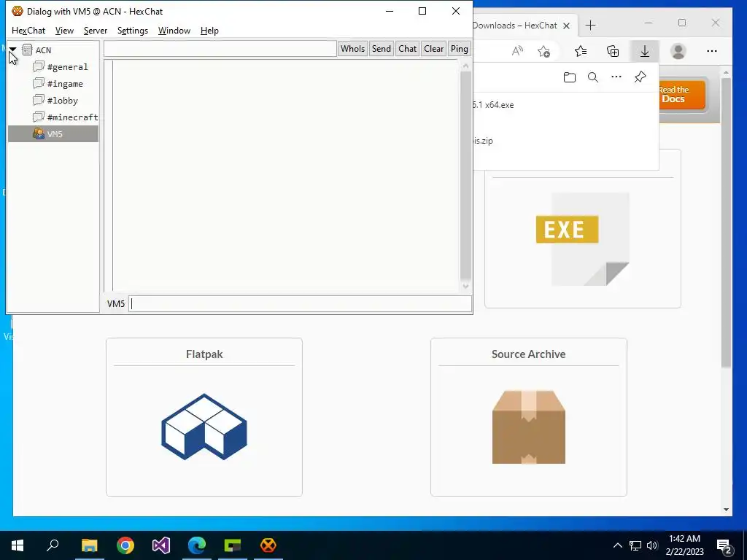747x560 pixels.
Task: Open taskbar search magnifier
Action: coord(53,545)
